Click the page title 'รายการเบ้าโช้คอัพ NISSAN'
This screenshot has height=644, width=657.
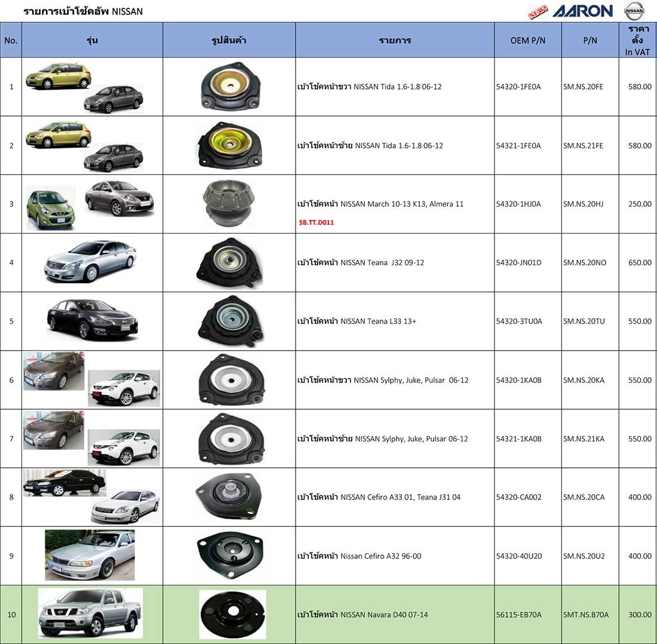click(x=83, y=11)
